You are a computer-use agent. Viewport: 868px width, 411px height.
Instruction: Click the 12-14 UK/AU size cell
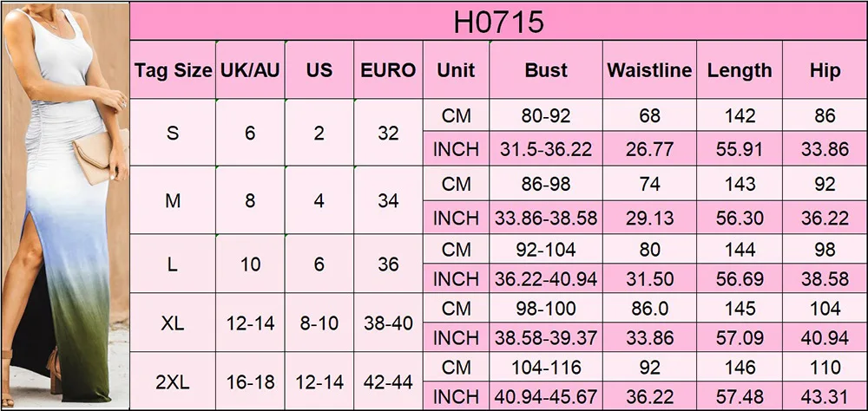tap(250, 323)
